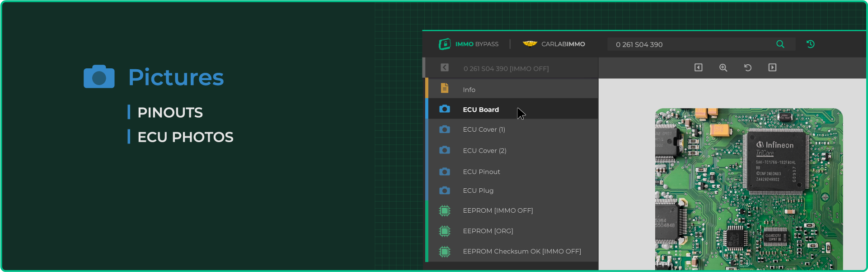868x272 pixels.
Task: Show the ECU Pinout picture
Action: tap(481, 172)
